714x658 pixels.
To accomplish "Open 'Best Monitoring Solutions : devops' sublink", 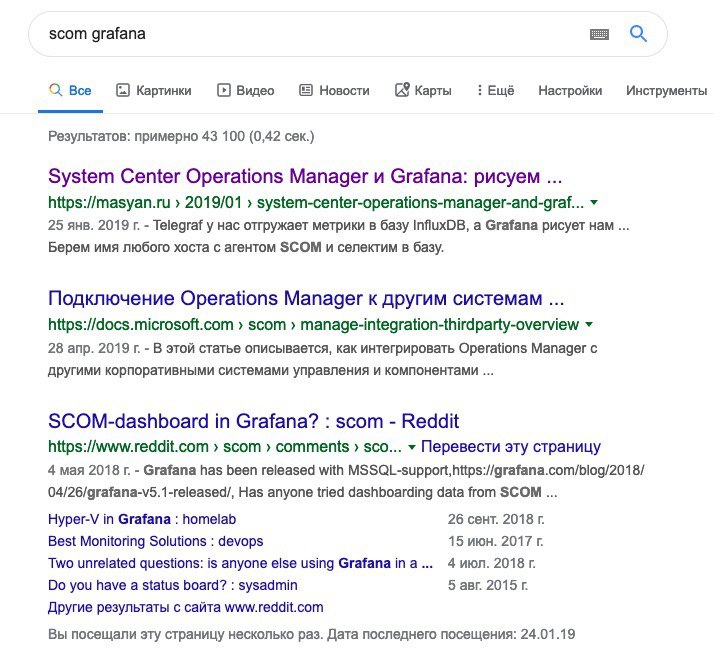I will coord(156,541).
